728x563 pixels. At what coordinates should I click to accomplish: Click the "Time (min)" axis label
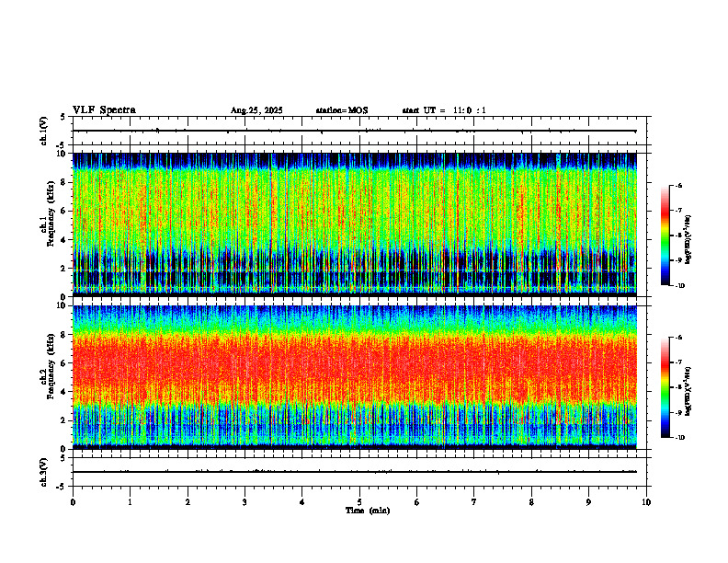[368, 511]
